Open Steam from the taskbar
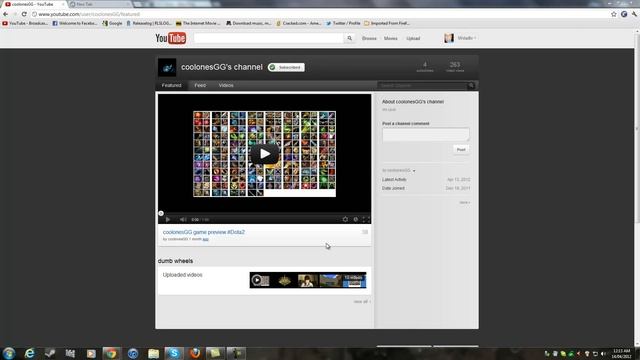 pos(50,353)
